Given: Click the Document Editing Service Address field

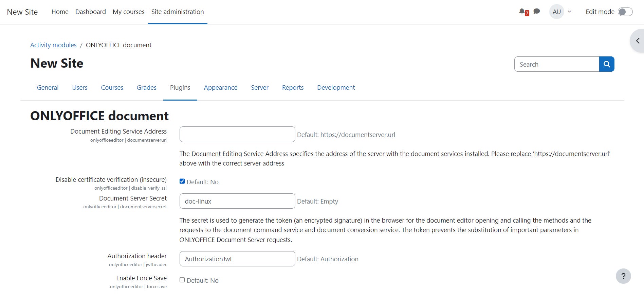Looking at the screenshot, I should pos(237,135).
